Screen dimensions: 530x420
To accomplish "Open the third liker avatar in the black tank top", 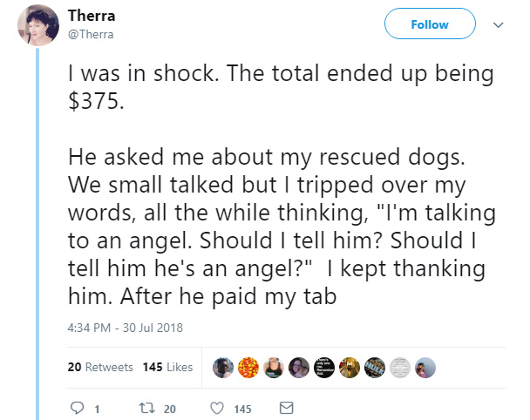I will point(274,368).
